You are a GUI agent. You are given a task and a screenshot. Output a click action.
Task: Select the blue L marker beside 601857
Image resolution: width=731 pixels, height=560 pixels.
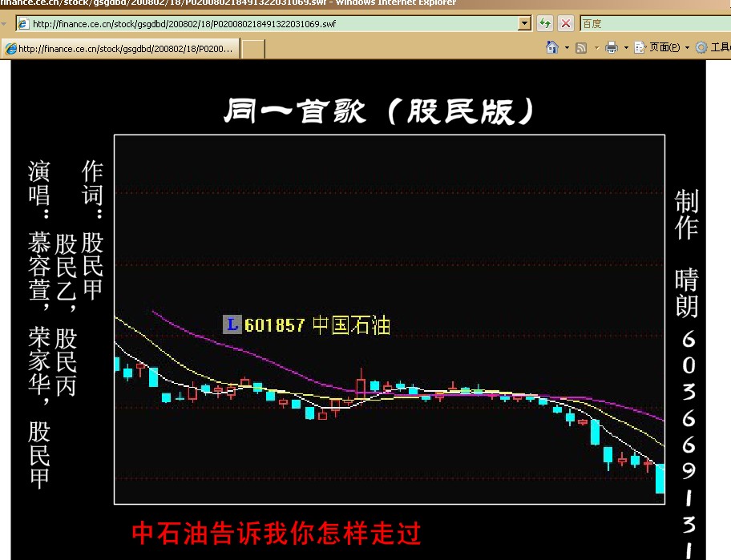coord(232,324)
